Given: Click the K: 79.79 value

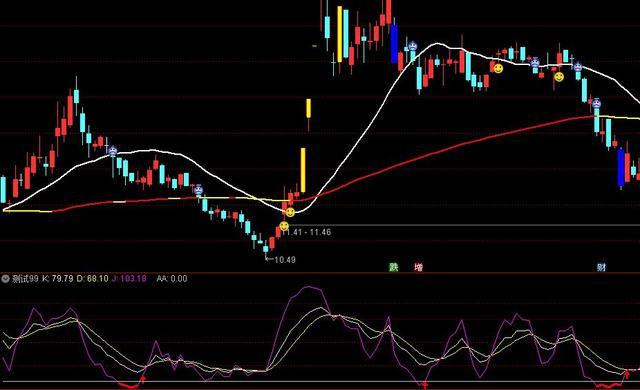Looking at the screenshot, I should 58,279.
